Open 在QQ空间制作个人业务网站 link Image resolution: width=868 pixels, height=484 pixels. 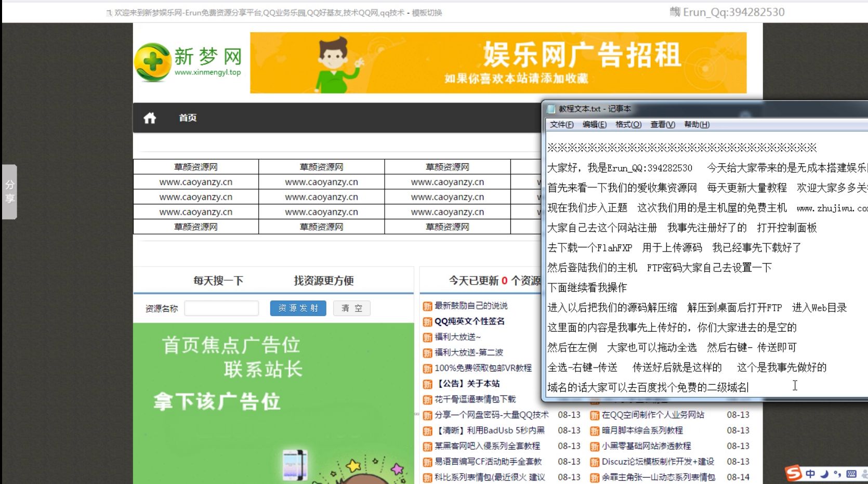pos(653,415)
